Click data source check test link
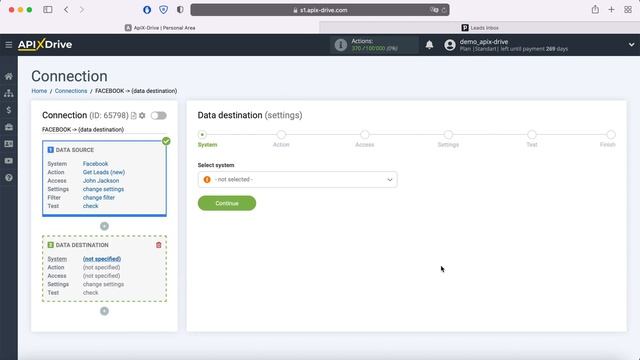This screenshot has width=640, height=360. tap(90, 206)
